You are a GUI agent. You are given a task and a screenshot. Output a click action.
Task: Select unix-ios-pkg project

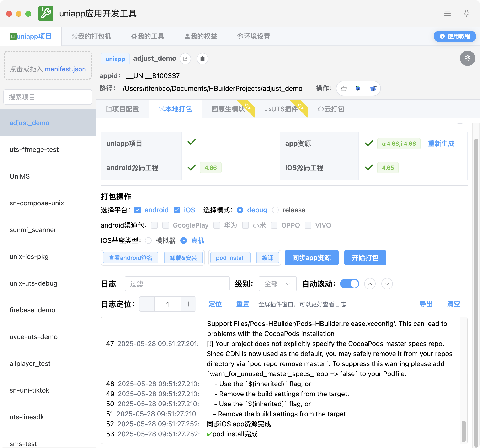coord(48,256)
